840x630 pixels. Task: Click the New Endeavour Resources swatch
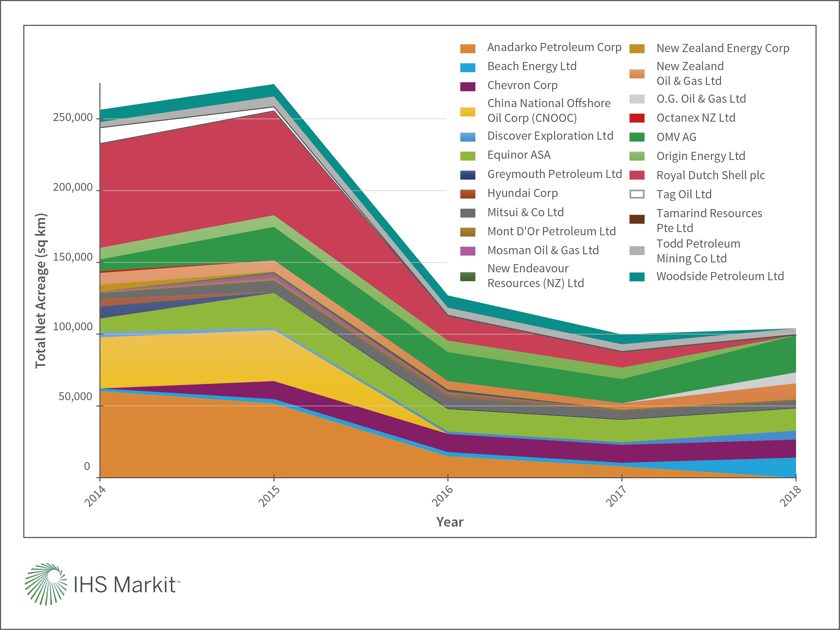click(467, 276)
